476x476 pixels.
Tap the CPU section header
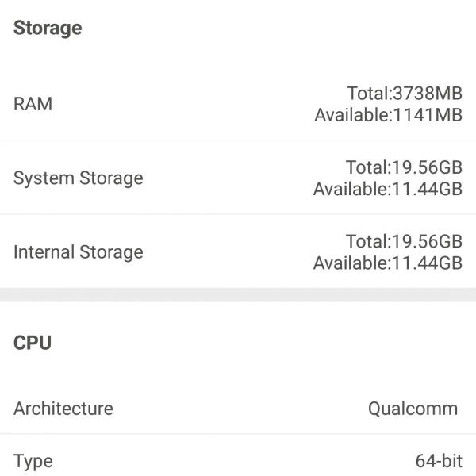click(x=33, y=343)
